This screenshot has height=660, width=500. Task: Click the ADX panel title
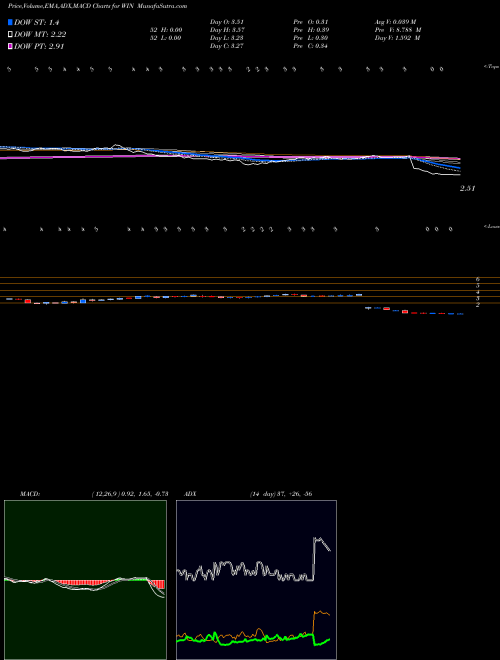[x=190, y=494]
